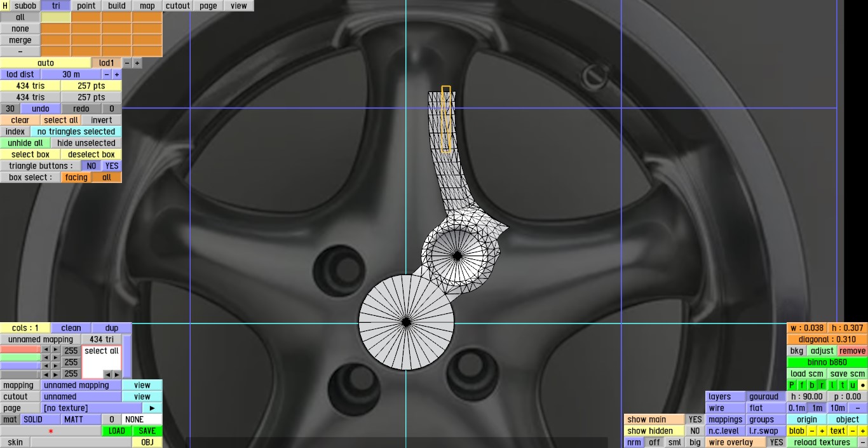The height and width of the screenshot is (448, 868).
Task: Click the minus button next to lod1
Action: point(127,63)
